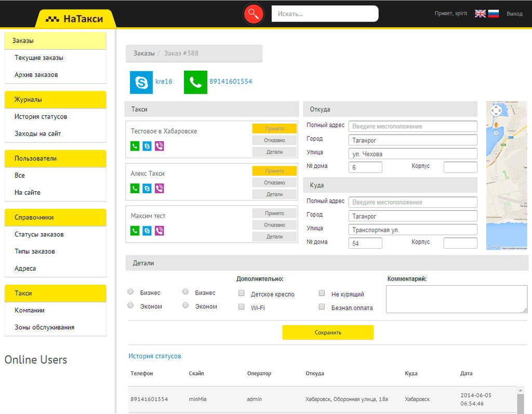Screen dimensions: 532x414
Task: Open Зоны обслуживания sidebar item
Action: coord(45,327)
